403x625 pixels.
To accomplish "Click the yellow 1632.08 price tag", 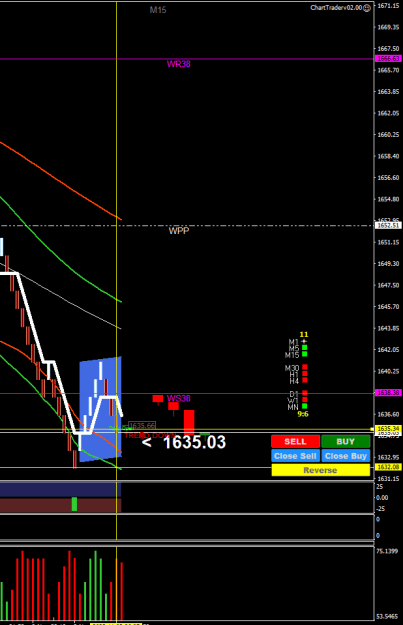I will point(388,467).
